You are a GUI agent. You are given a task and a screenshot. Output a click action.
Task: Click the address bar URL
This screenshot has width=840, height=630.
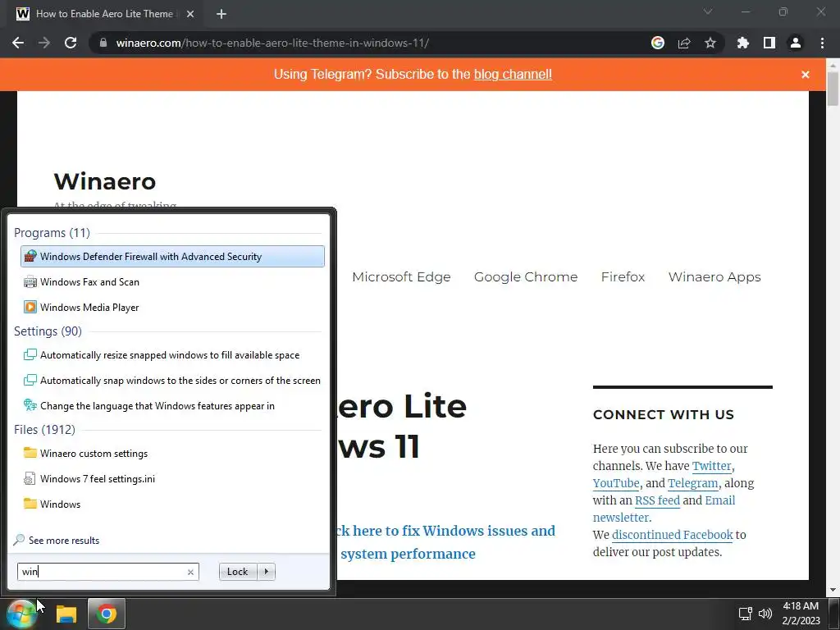(272, 43)
